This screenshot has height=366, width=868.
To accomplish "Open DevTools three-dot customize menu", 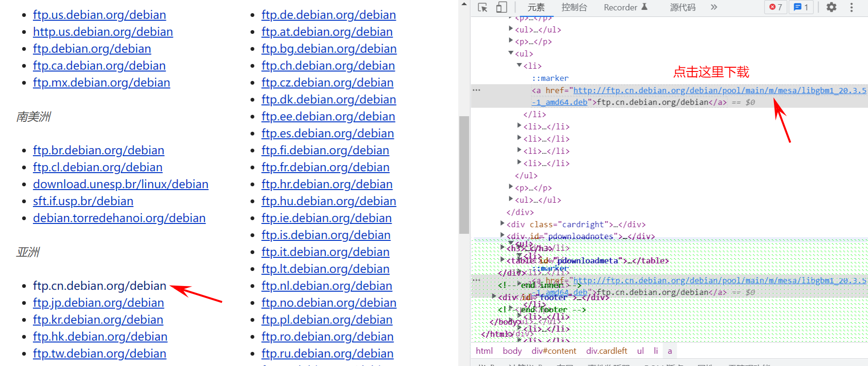I will coord(851,7).
